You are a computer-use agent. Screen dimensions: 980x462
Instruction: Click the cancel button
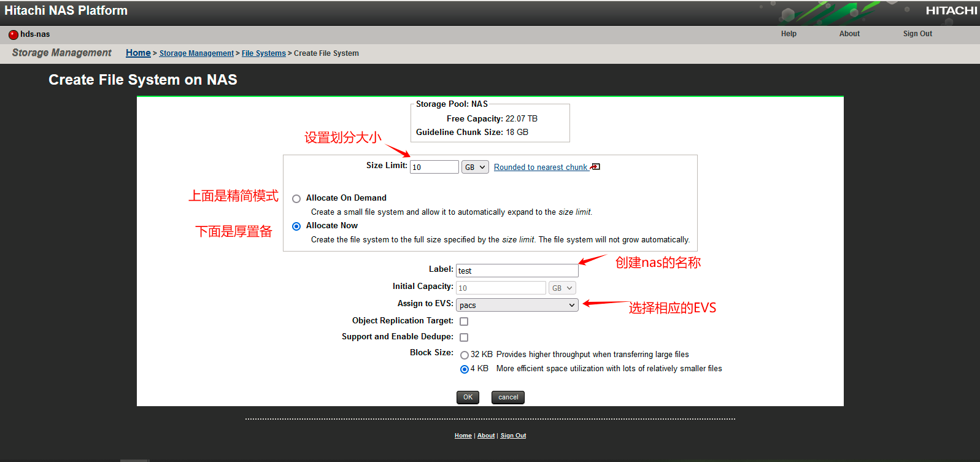click(508, 397)
